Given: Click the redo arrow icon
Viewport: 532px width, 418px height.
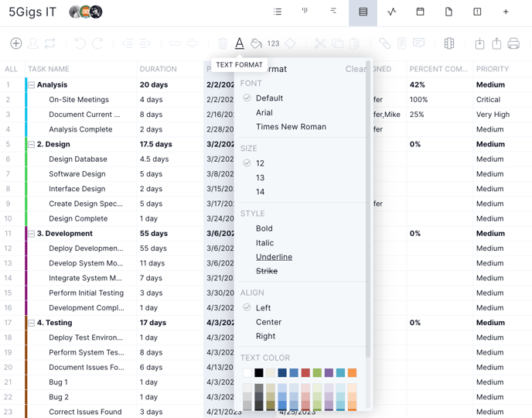Looking at the screenshot, I should pyautogui.click(x=97, y=43).
